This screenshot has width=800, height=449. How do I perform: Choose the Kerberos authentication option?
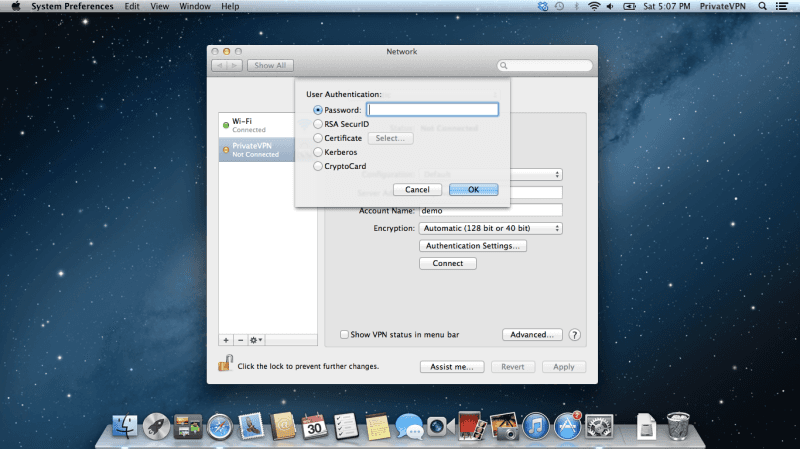coord(318,152)
